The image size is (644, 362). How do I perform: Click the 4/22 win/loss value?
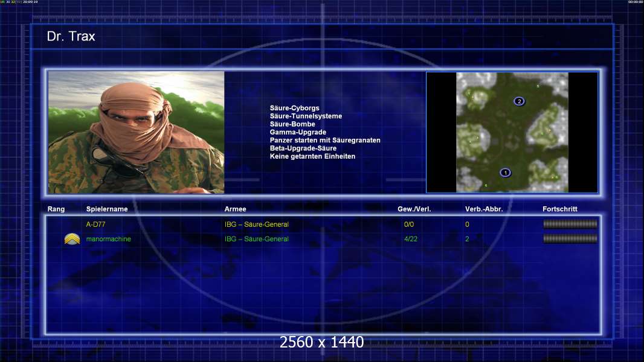pyautogui.click(x=411, y=239)
